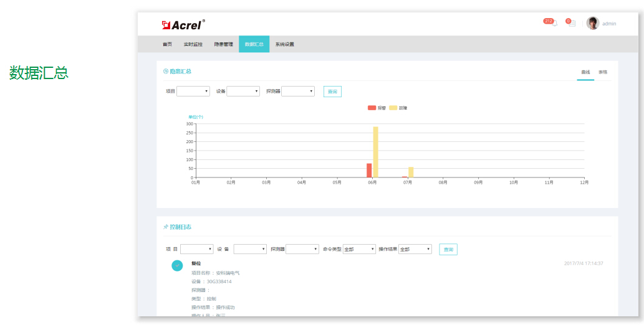Click 查询 button in 隐患汇总 section
Screen dimensions: 644x325
coord(332,92)
